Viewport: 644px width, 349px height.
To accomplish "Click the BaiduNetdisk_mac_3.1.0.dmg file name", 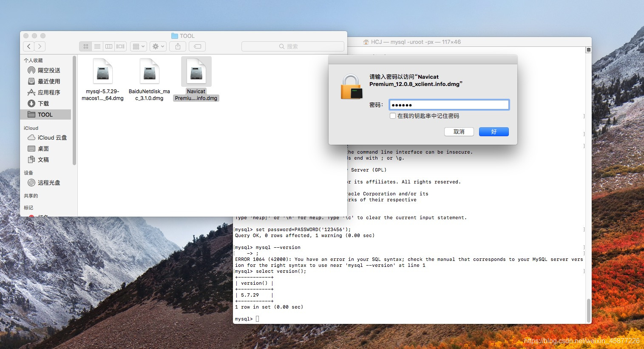I will [x=149, y=95].
